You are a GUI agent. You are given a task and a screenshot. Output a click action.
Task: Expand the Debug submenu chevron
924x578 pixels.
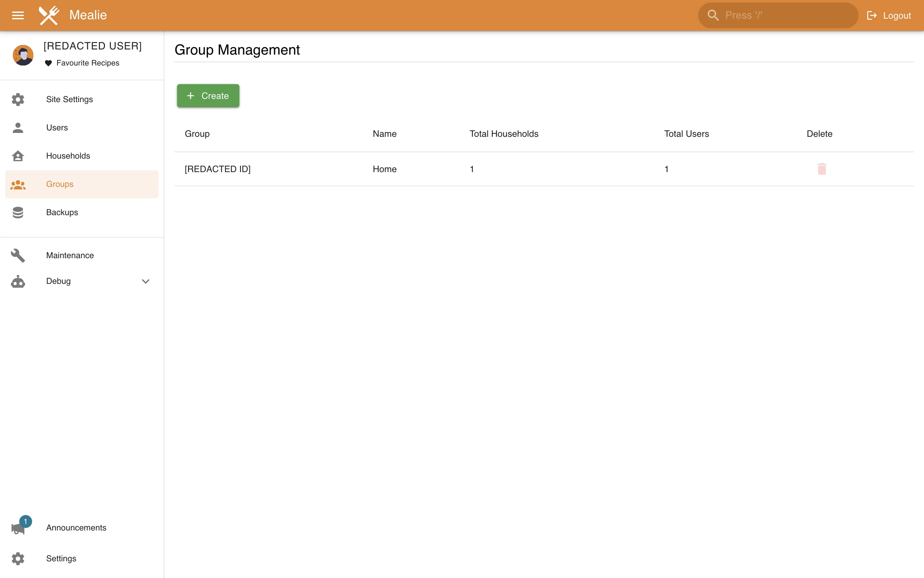(145, 281)
